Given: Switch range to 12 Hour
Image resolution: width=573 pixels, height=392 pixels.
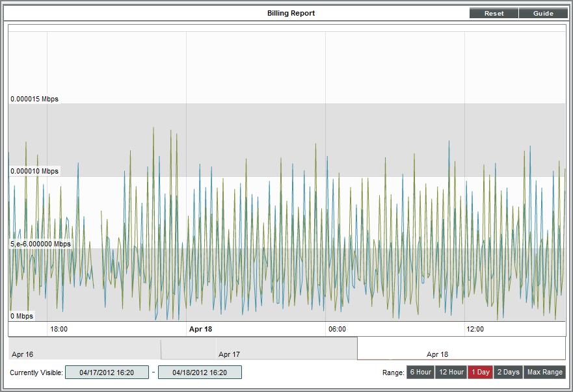Looking at the screenshot, I should point(451,372).
